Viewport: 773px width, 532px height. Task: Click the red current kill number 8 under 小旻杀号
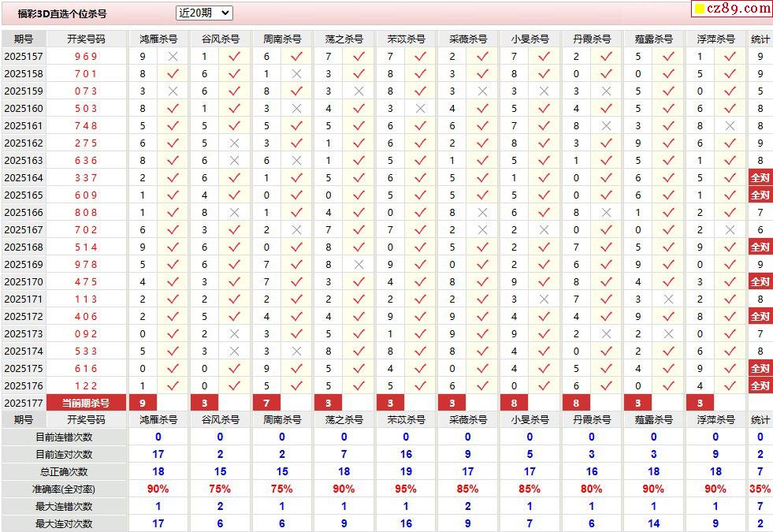(x=514, y=403)
